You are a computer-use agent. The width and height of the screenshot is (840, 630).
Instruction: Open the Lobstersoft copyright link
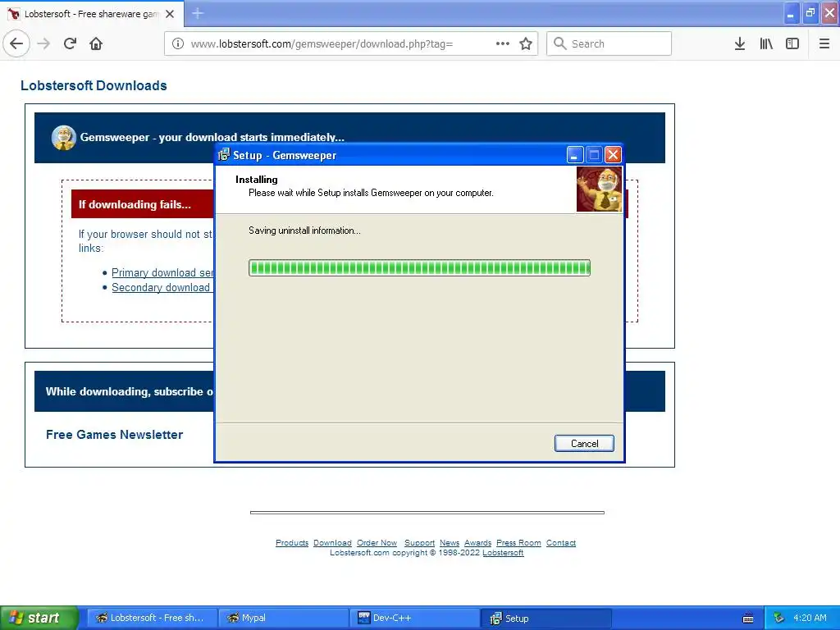click(x=503, y=553)
